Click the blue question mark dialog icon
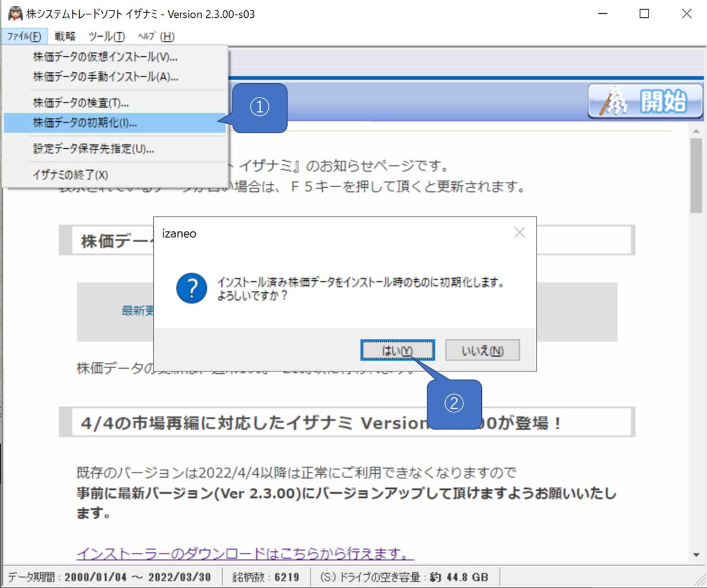 tap(191, 288)
